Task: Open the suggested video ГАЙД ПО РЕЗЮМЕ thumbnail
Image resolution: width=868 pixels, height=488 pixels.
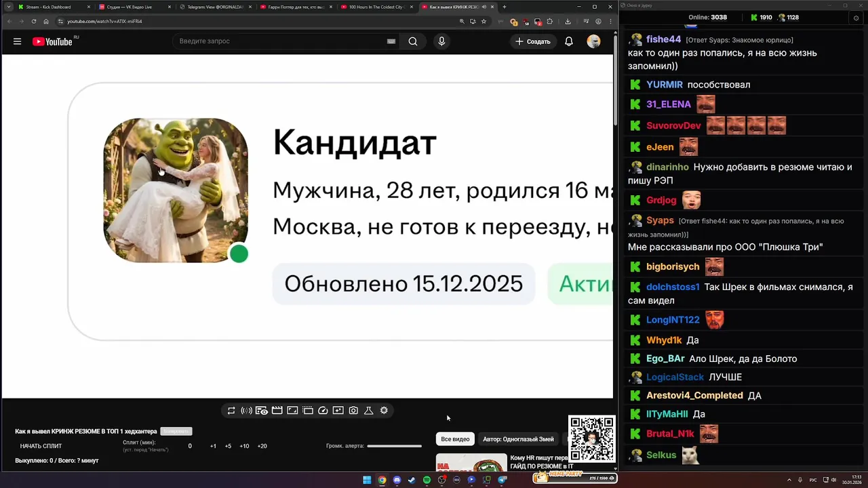Action: click(471, 462)
